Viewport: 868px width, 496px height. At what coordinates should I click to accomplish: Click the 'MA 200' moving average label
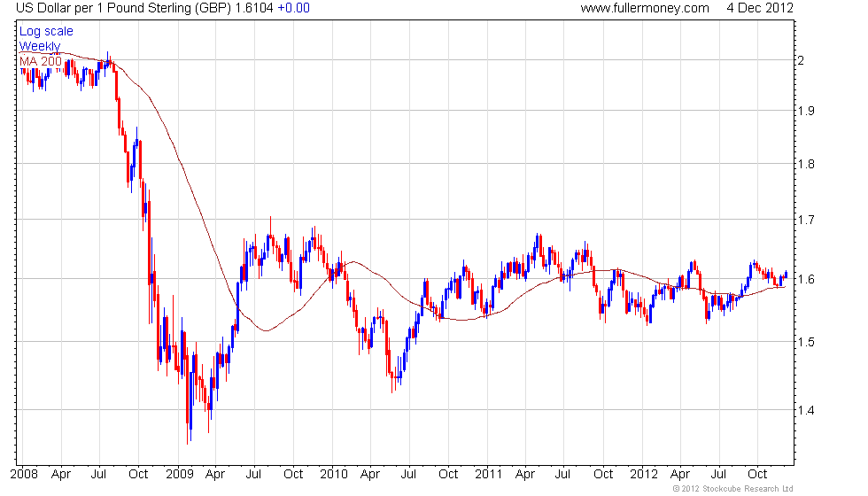tap(41, 61)
